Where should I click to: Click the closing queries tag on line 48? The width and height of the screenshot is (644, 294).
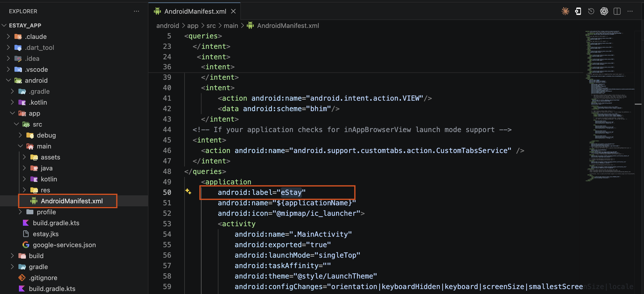point(205,171)
